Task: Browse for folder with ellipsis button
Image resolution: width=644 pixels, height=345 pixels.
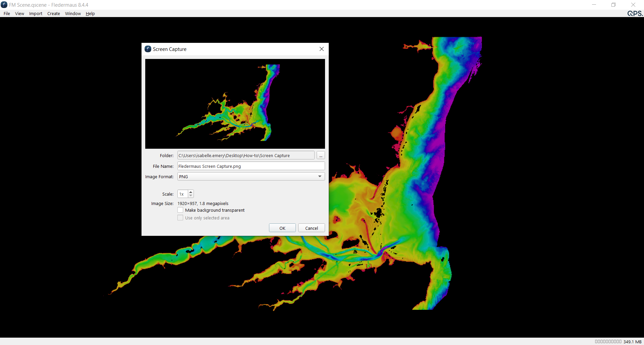Action: coord(321,155)
